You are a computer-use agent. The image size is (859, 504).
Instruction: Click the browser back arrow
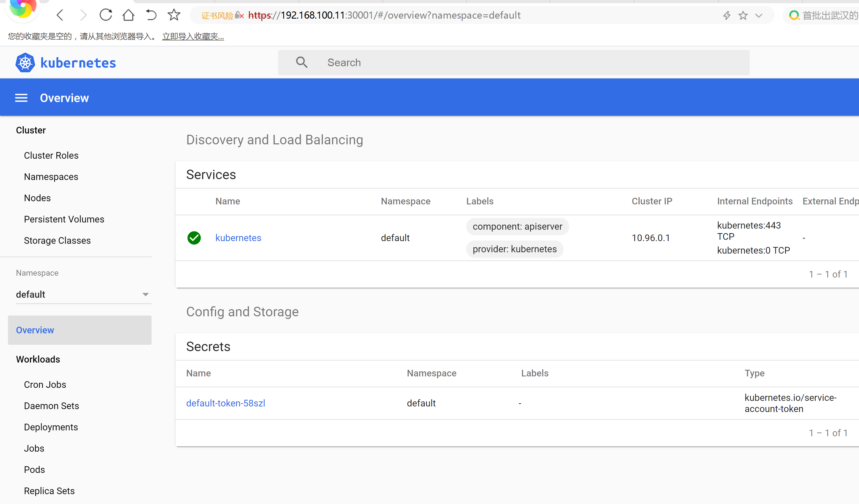(60, 15)
